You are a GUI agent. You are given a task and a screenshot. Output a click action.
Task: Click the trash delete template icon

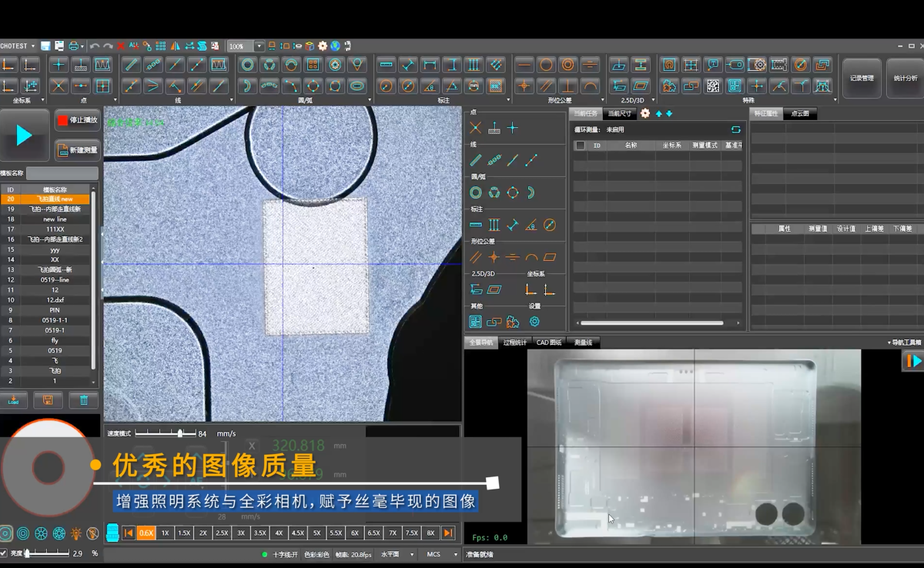[84, 400]
